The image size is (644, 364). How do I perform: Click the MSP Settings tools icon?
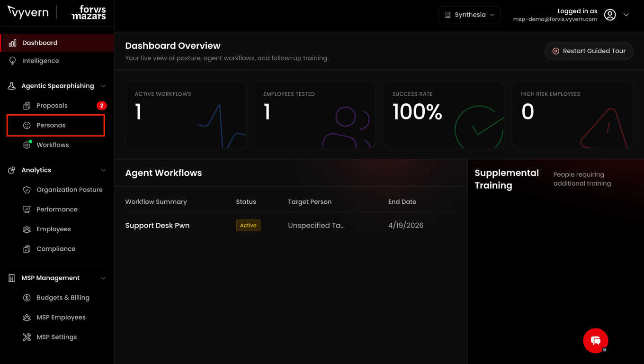coord(27,337)
